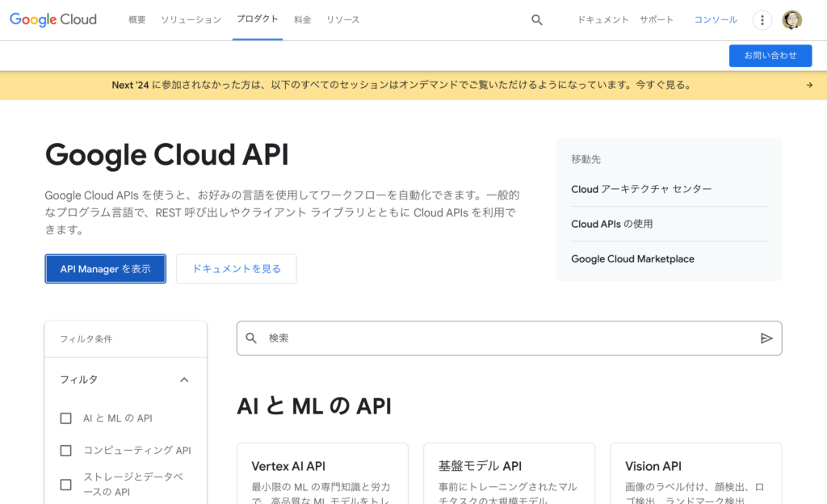Viewport: 827px width, 504px height.
Task: Open the user profile avatar
Action: click(x=791, y=20)
